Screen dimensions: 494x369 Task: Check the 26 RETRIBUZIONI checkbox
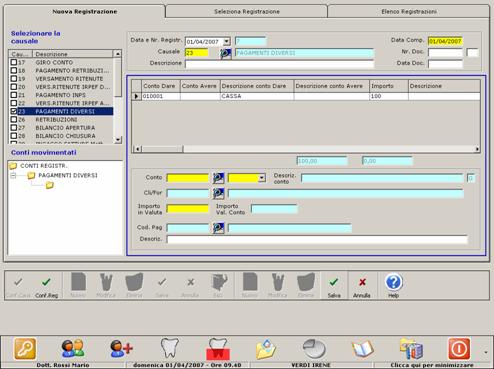[x=14, y=119]
